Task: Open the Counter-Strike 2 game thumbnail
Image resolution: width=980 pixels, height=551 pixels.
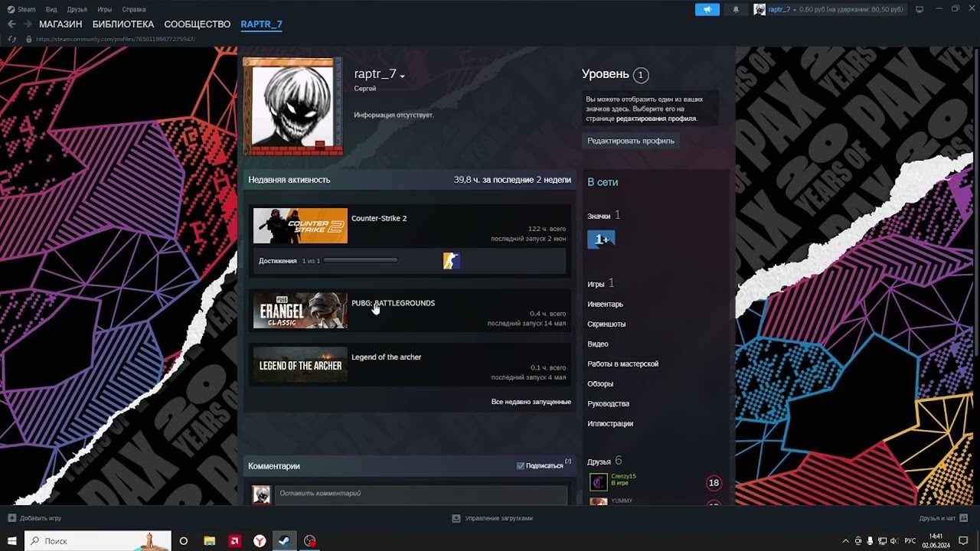Action: pos(300,226)
